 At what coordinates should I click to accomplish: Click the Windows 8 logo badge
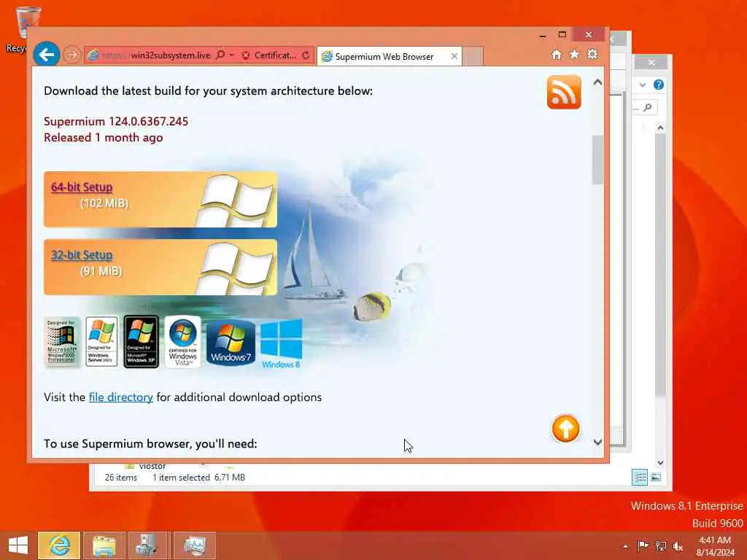coord(281,344)
